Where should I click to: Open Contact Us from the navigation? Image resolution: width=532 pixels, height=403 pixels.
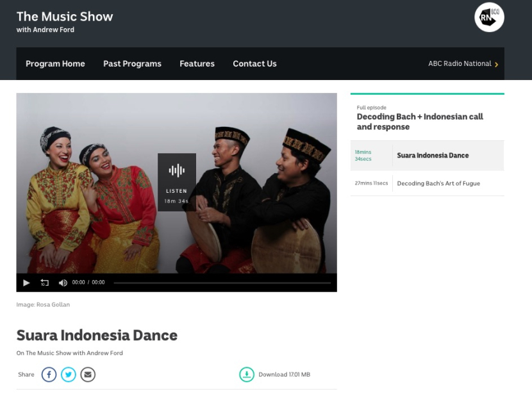254,63
